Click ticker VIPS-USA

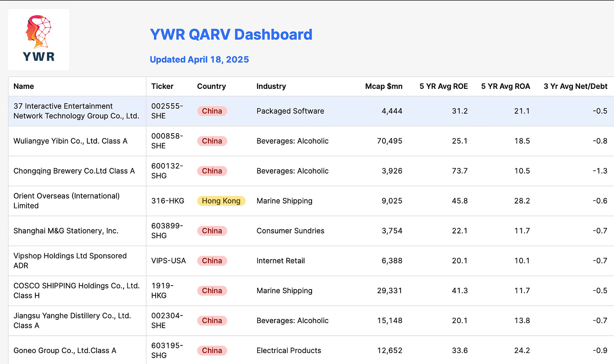click(x=169, y=261)
